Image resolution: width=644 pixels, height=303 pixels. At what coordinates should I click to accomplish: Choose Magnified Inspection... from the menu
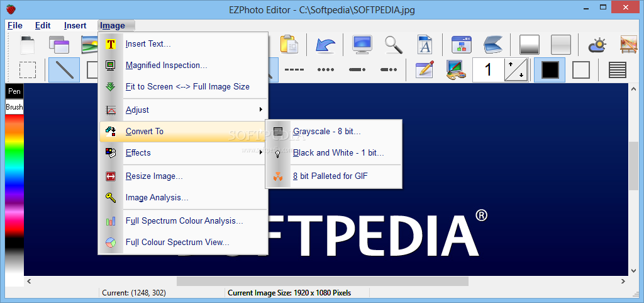183,65
